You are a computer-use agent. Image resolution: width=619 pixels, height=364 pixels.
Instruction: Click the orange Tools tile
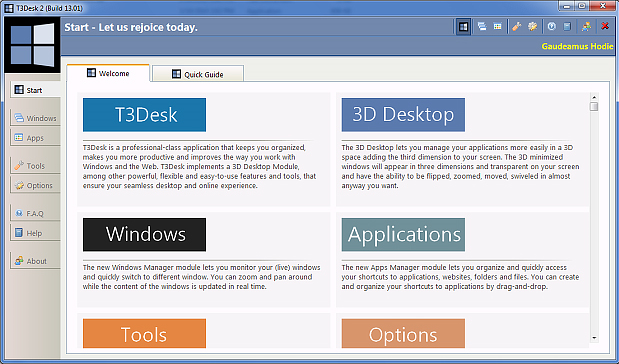144,334
